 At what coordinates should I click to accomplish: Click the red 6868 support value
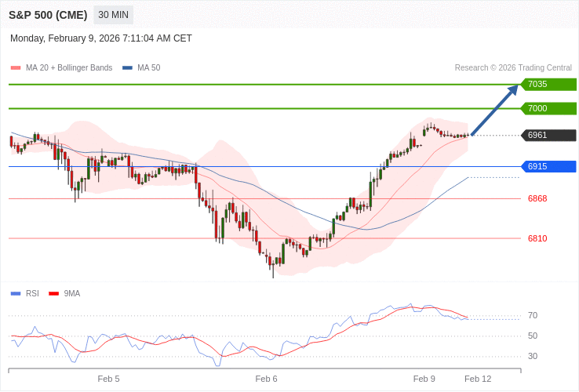tap(537, 198)
